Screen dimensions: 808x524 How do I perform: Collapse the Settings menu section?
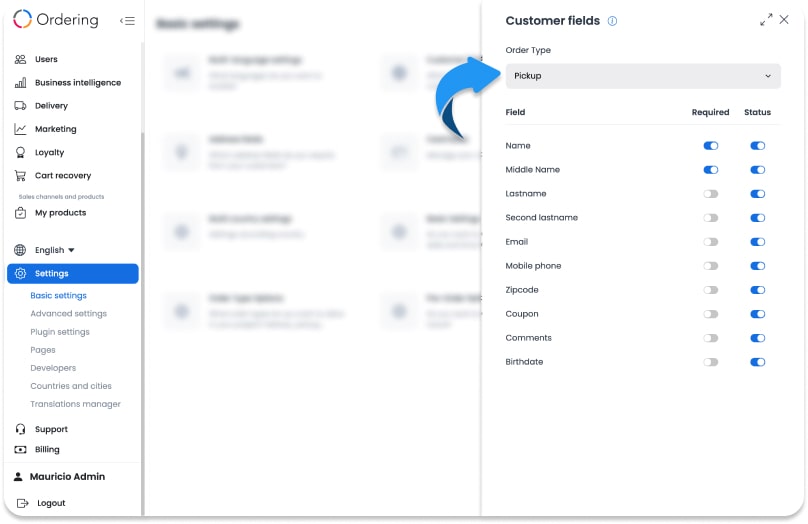[73, 274]
